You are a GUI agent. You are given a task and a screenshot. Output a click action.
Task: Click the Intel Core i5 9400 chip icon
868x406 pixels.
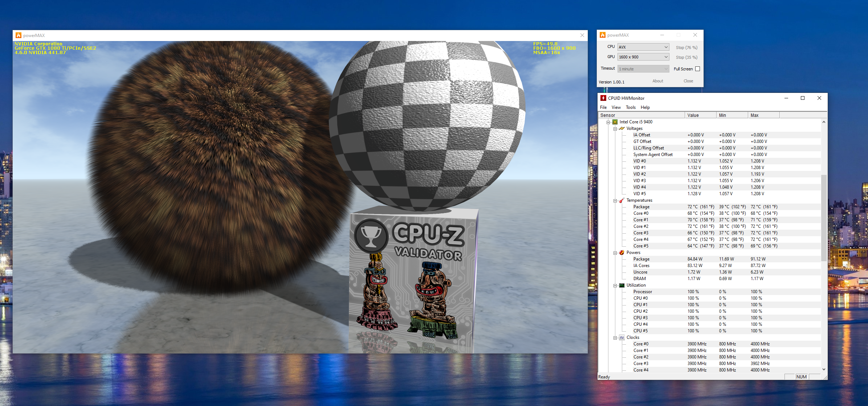pyautogui.click(x=615, y=122)
